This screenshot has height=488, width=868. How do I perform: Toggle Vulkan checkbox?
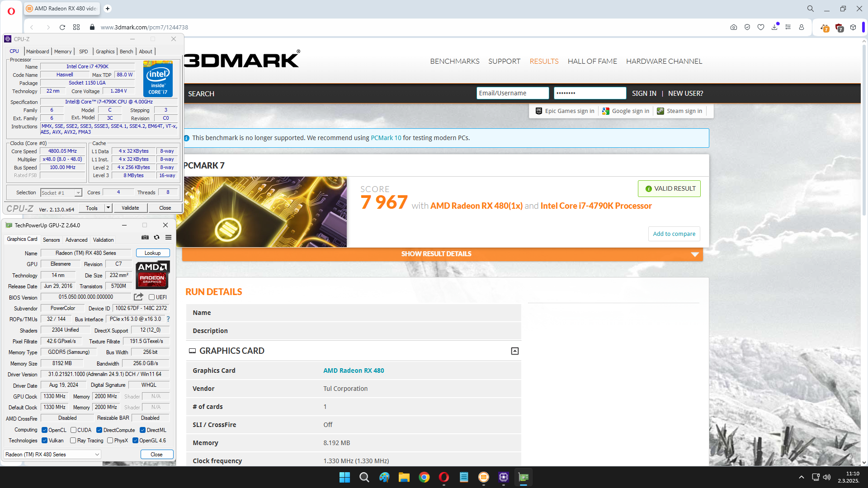pos(44,441)
